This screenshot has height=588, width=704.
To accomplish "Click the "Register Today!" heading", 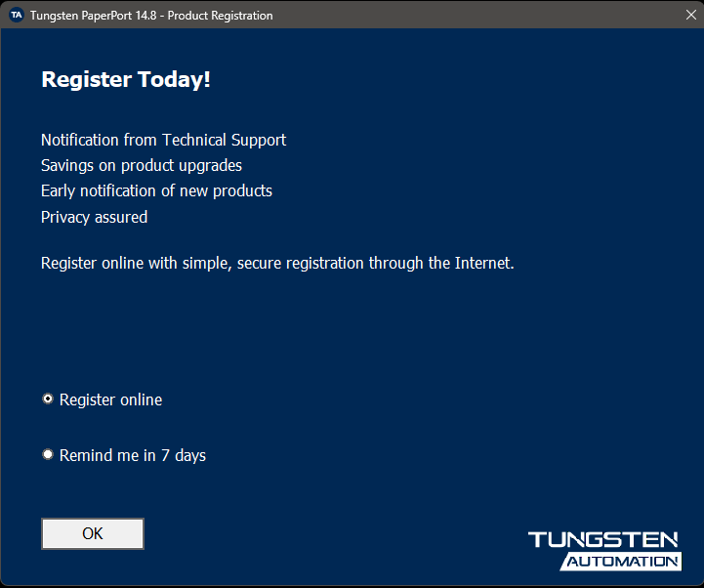I will 126,80.
